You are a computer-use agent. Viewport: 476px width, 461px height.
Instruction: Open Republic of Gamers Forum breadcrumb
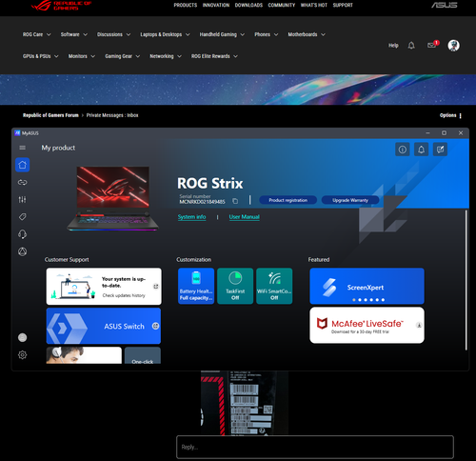click(50, 115)
